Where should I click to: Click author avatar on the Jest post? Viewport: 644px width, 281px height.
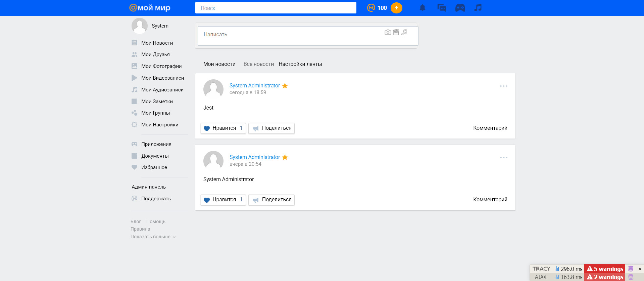213,89
